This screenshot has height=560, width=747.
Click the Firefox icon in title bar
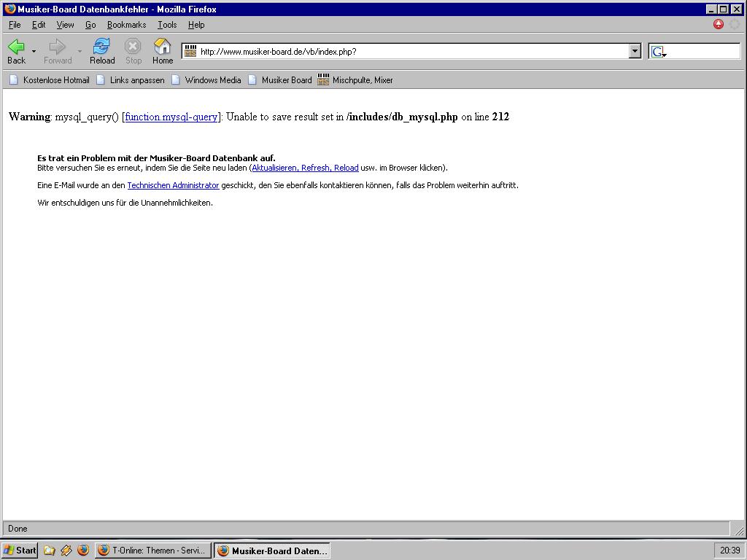pos(9,9)
